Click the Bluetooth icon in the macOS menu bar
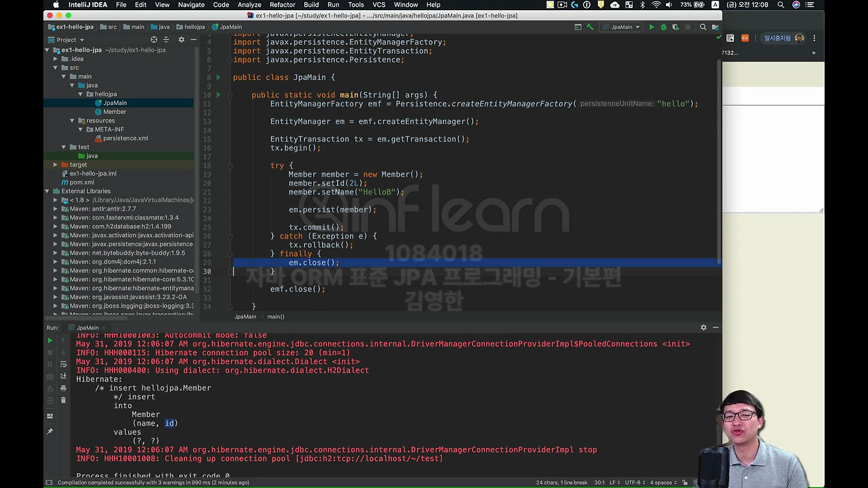This screenshot has height=488, width=868. 642,5
